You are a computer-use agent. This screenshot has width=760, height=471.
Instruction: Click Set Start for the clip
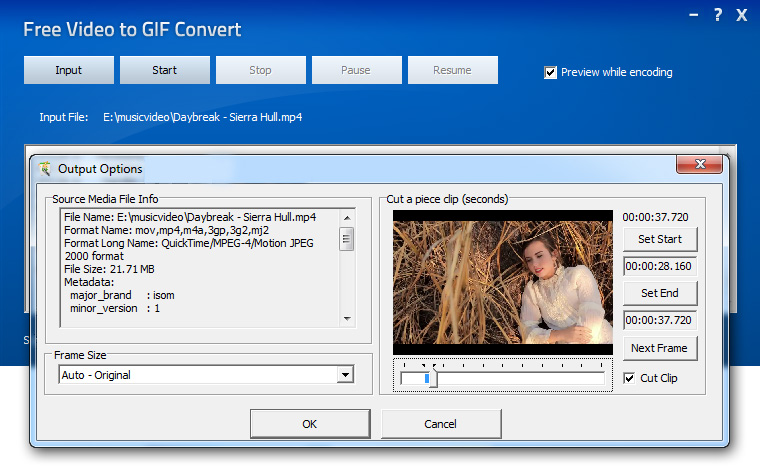[x=660, y=239]
